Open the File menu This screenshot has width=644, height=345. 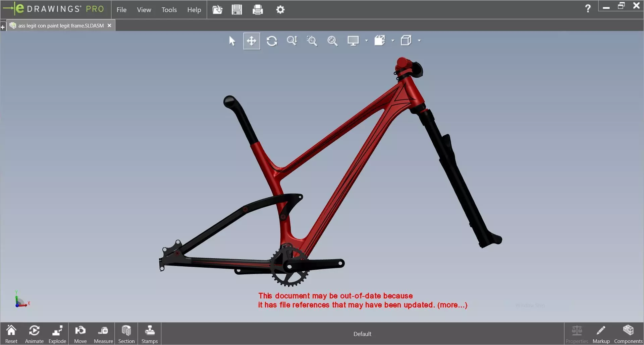(x=121, y=10)
